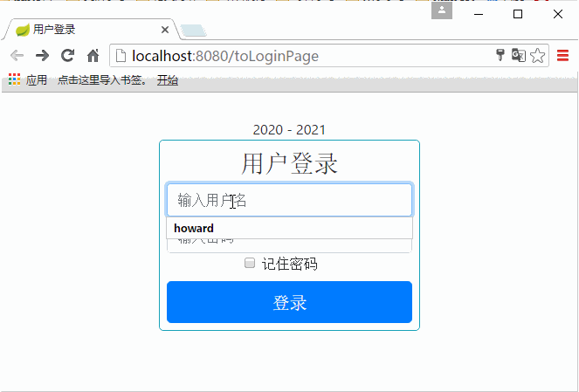Open the apps grid shortcut
579x392 pixels.
pos(14,79)
